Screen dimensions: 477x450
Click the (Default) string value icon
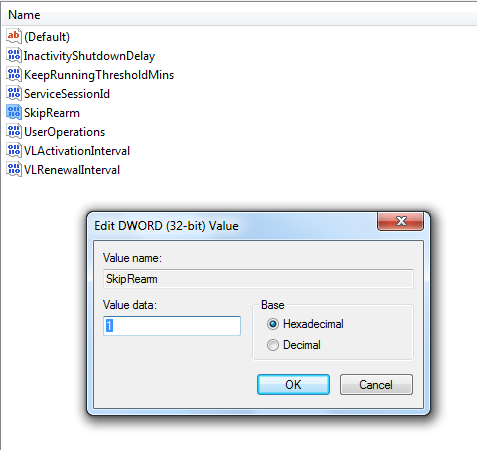[14, 36]
